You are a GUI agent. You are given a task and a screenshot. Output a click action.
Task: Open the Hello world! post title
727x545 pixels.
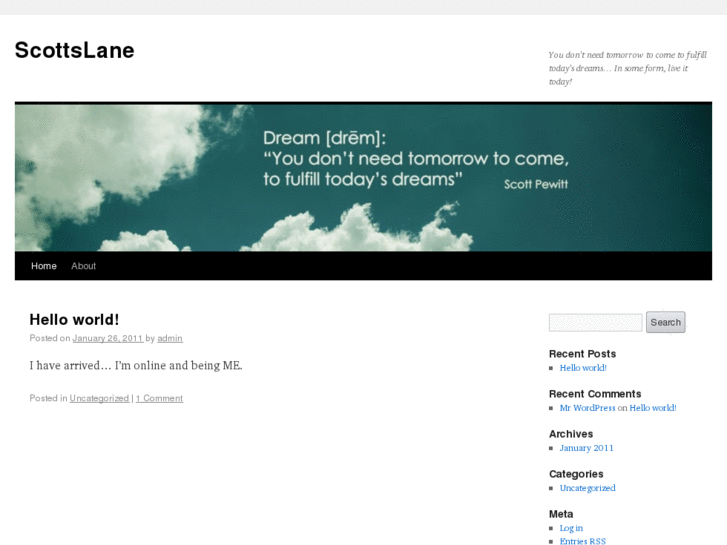point(74,320)
